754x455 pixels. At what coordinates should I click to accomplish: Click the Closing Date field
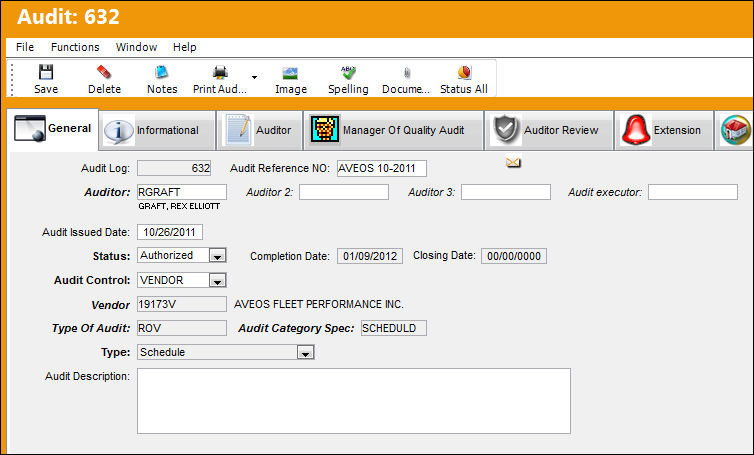click(x=514, y=256)
